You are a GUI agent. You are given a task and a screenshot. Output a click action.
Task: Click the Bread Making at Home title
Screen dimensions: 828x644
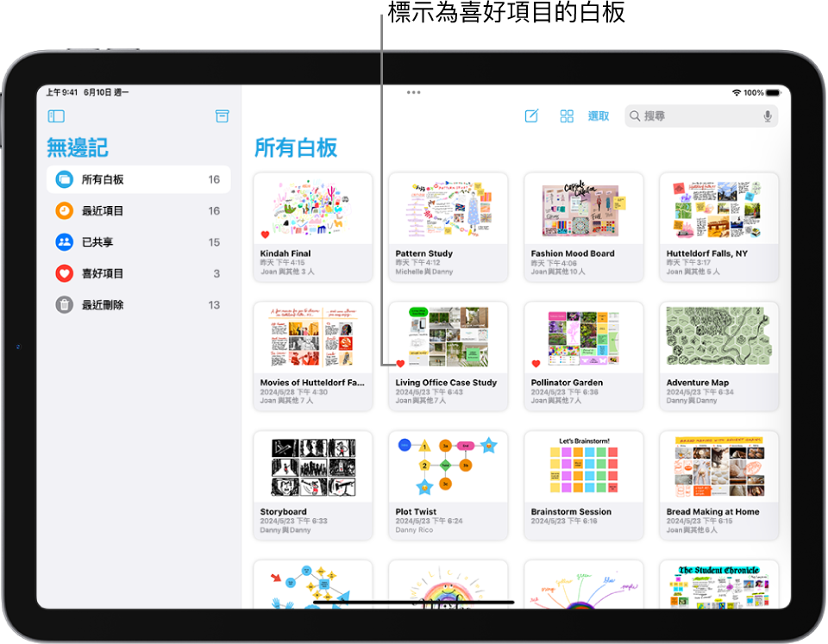click(x=713, y=511)
